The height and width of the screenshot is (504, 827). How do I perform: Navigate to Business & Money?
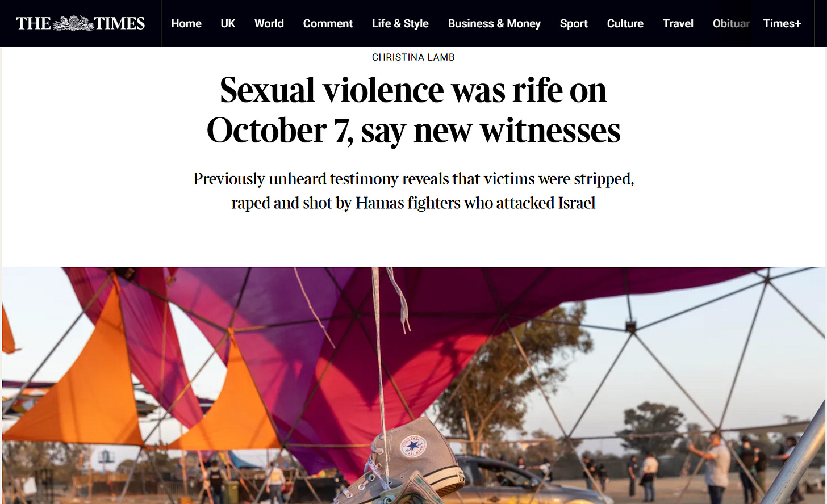494,23
